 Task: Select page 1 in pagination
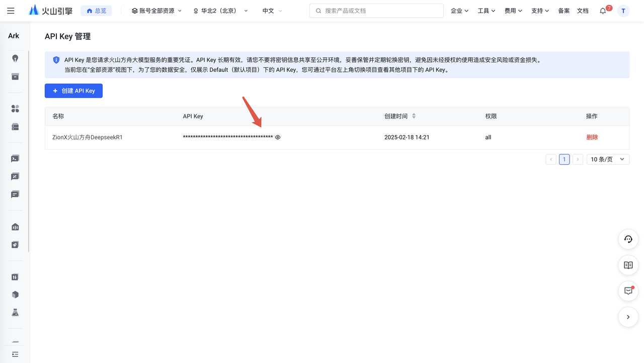(x=565, y=159)
